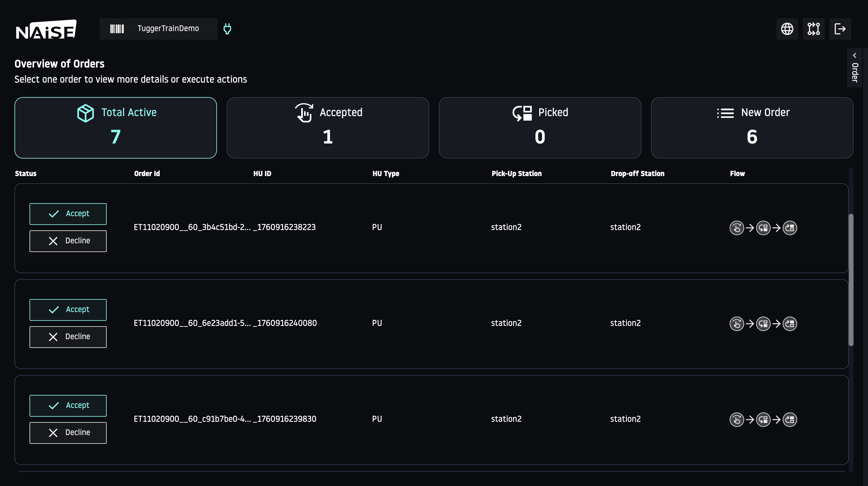
Task: Click the green plug connection icon
Action: click(x=228, y=29)
